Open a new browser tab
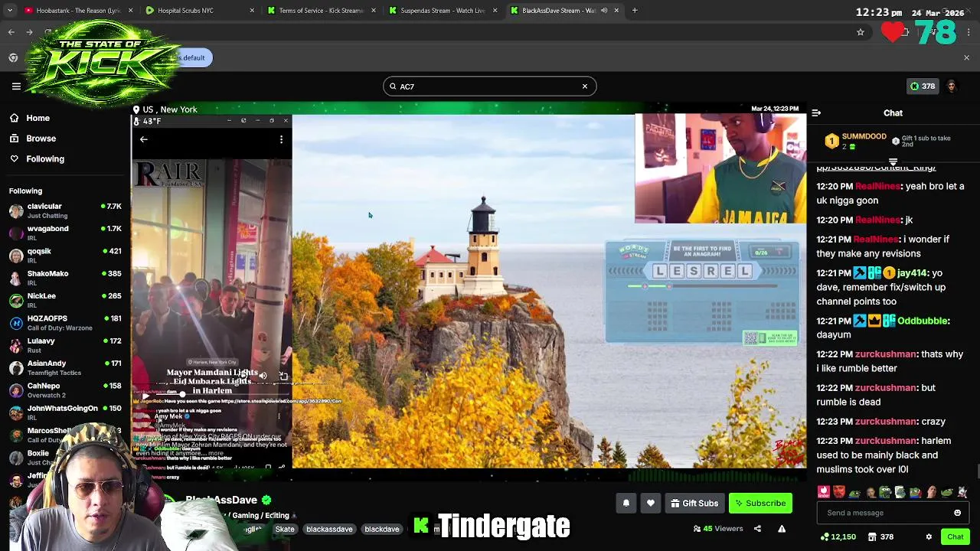 [x=635, y=11]
